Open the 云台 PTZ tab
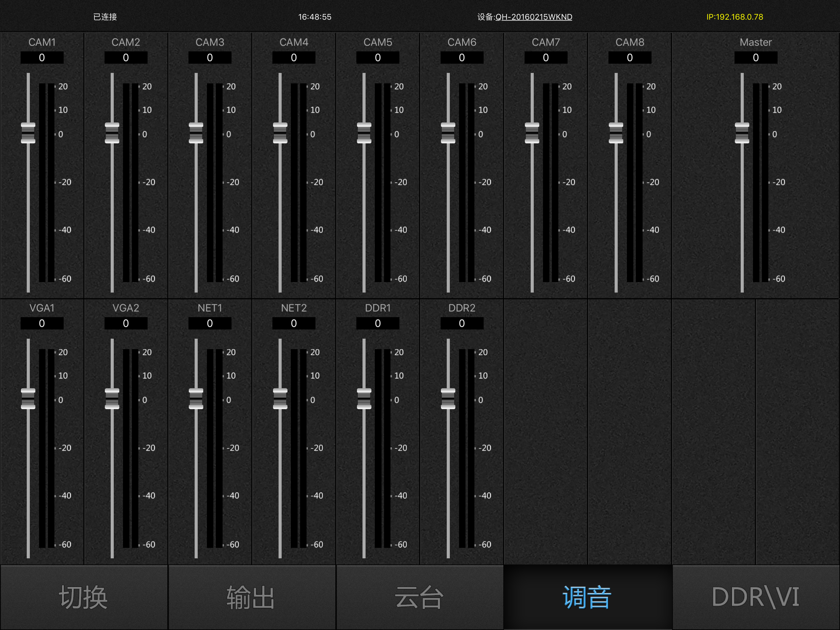This screenshot has height=630, width=840. pos(420,597)
